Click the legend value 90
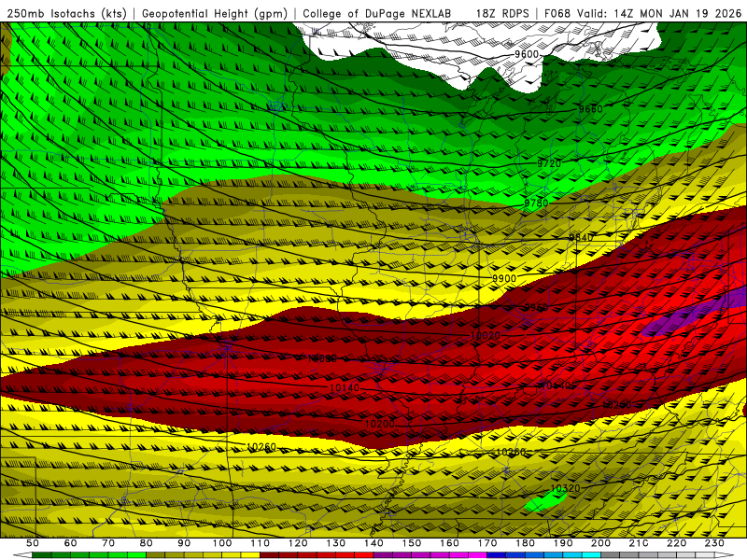Viewport: 747px width, 560px height. click(184, 543)
